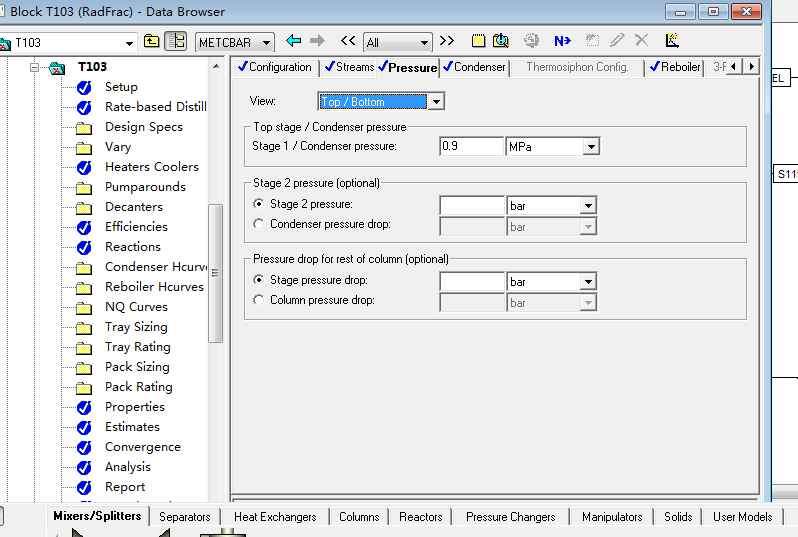Open the User Models library tab

(x=743, y=517)
